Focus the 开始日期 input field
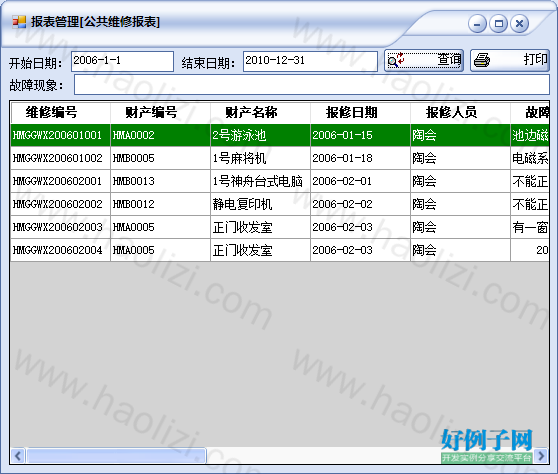 [122, 61]
